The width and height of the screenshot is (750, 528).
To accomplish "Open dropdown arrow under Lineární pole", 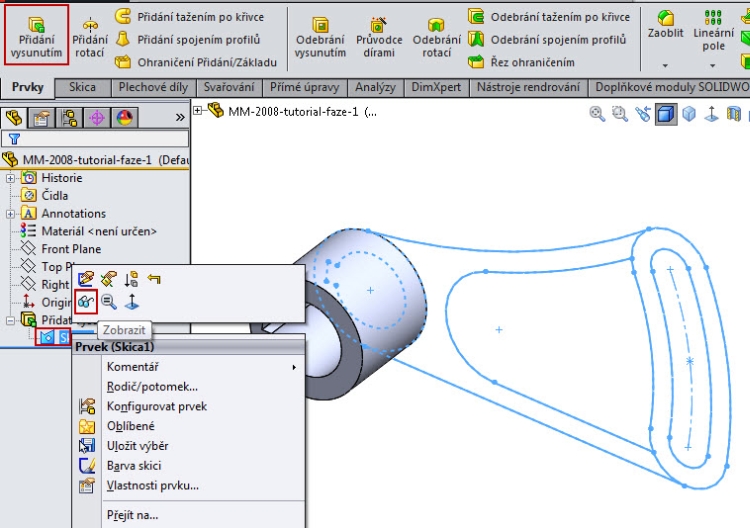I will pos(713,66).
